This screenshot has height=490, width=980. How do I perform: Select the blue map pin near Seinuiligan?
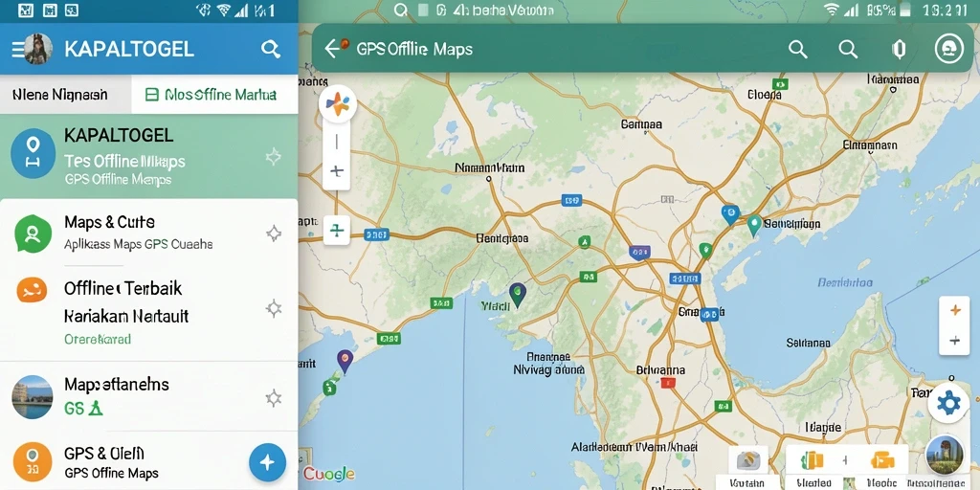coord(729,214)
